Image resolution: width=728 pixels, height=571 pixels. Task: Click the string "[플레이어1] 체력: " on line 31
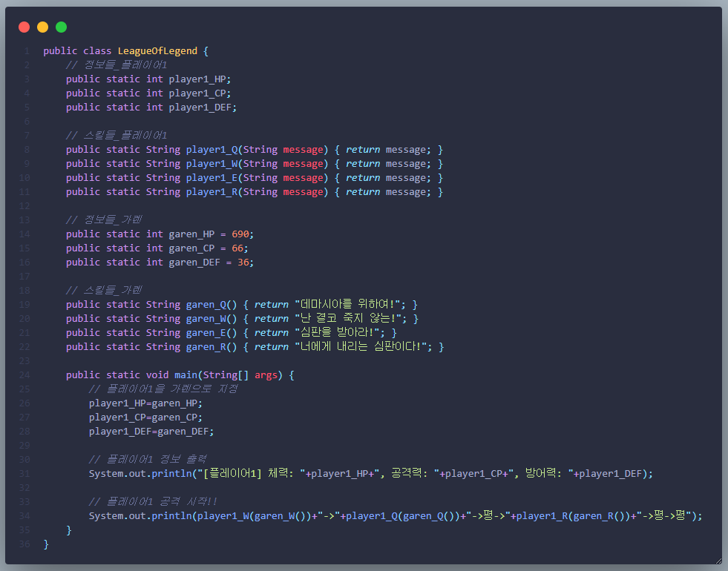click(252, 474)
